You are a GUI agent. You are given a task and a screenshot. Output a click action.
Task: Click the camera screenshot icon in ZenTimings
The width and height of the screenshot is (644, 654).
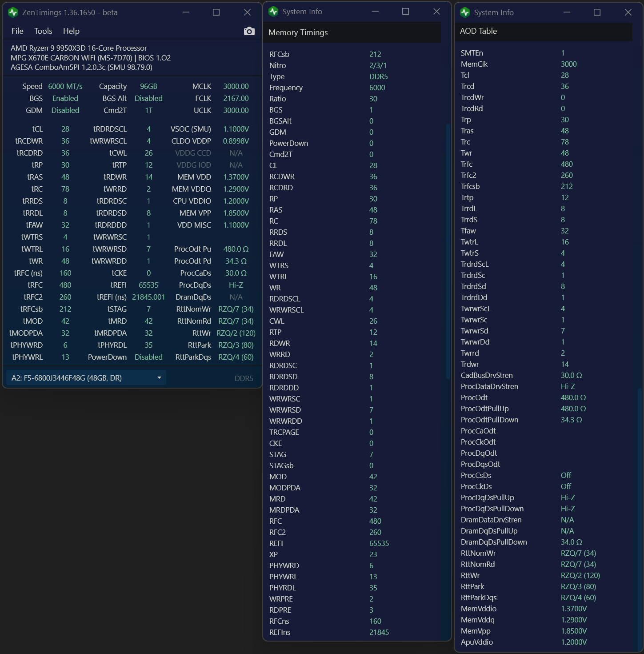[249, 31]
